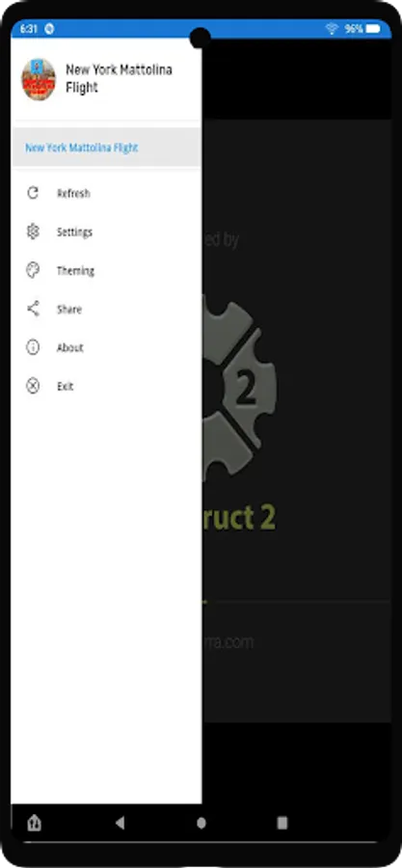
Task: Open the Settings menu entry
Action: 74,231
